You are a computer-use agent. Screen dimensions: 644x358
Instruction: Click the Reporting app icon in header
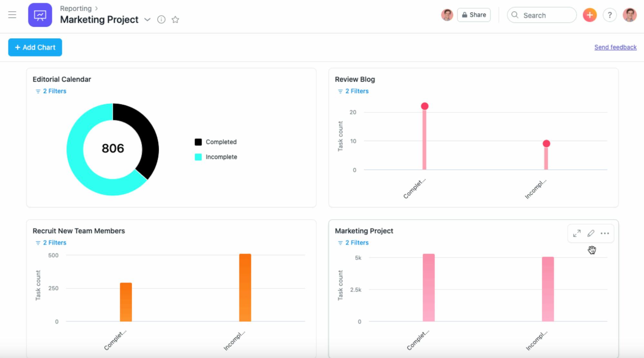point(40,15)
